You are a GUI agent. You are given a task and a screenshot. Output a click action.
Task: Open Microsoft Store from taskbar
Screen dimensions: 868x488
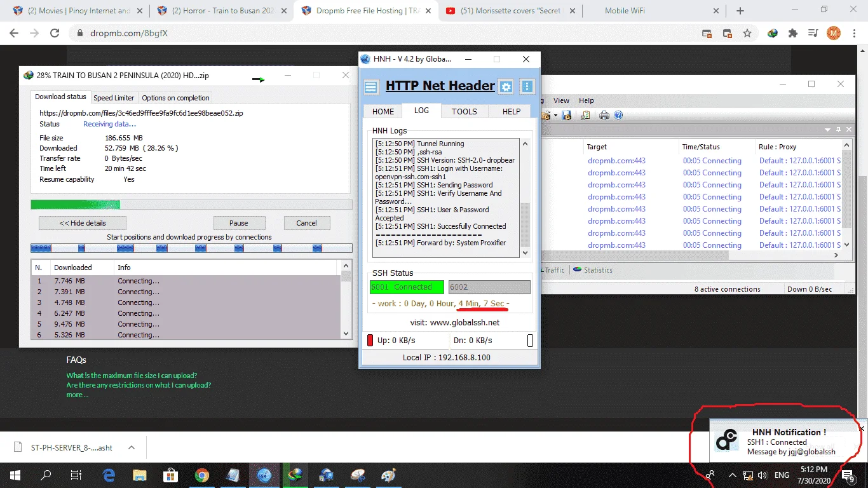click(x=170, y=474)
